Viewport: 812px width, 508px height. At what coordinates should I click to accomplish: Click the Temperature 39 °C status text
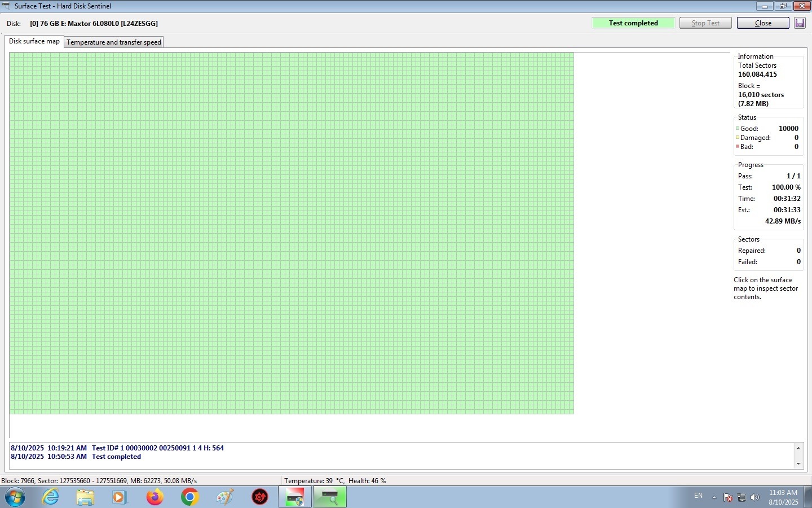click(x=314, y=481)
